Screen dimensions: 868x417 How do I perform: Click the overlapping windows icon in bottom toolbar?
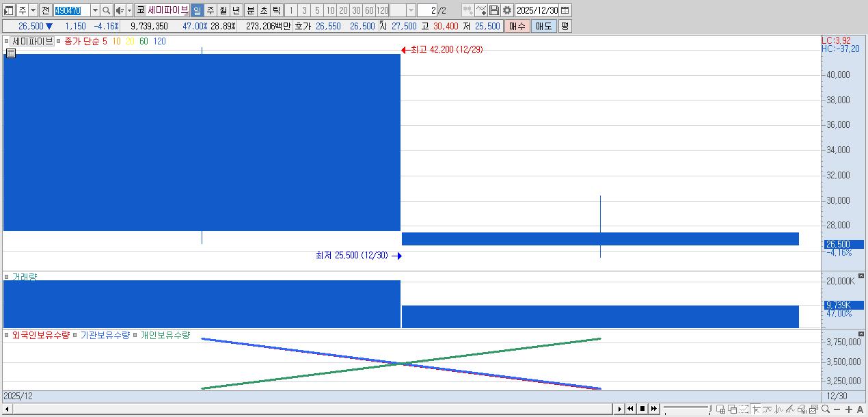point(733,409)
